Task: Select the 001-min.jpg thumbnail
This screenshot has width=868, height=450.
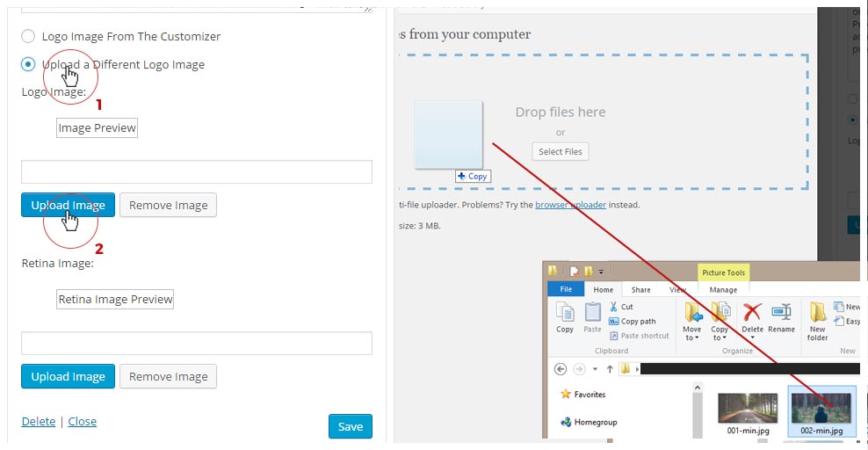Action: [747, 410]
